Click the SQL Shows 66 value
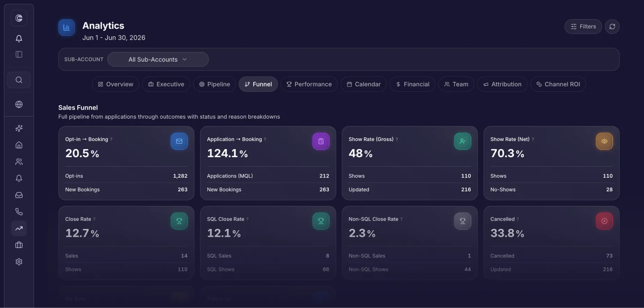 coord(326,269)
